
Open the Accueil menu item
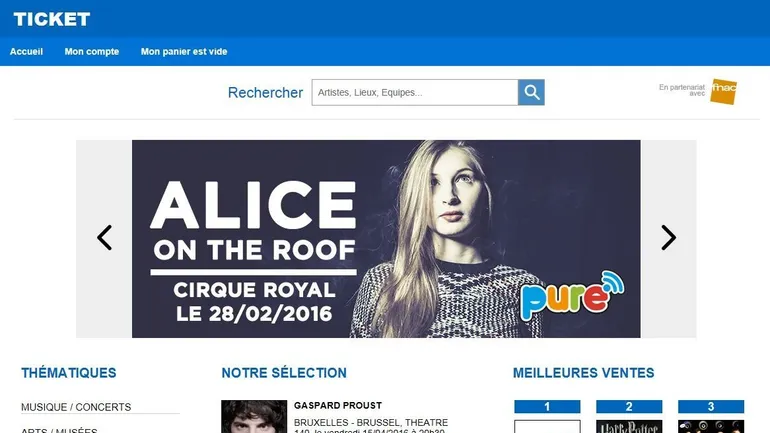pos(27,52)
